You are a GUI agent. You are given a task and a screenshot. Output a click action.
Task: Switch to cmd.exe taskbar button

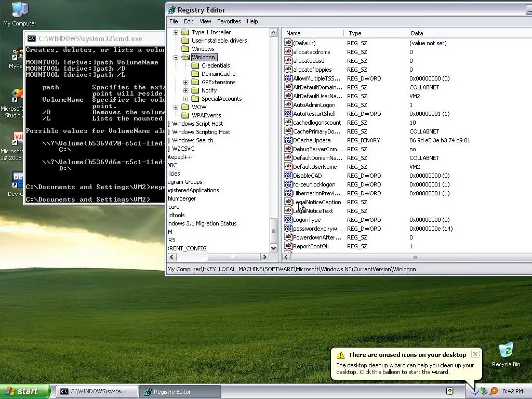(x=97, y=391)
